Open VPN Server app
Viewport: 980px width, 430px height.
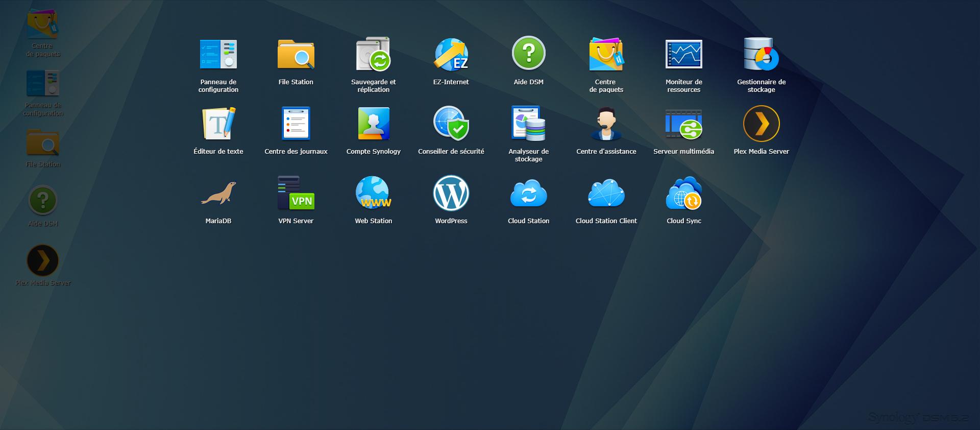click(296, 194)
